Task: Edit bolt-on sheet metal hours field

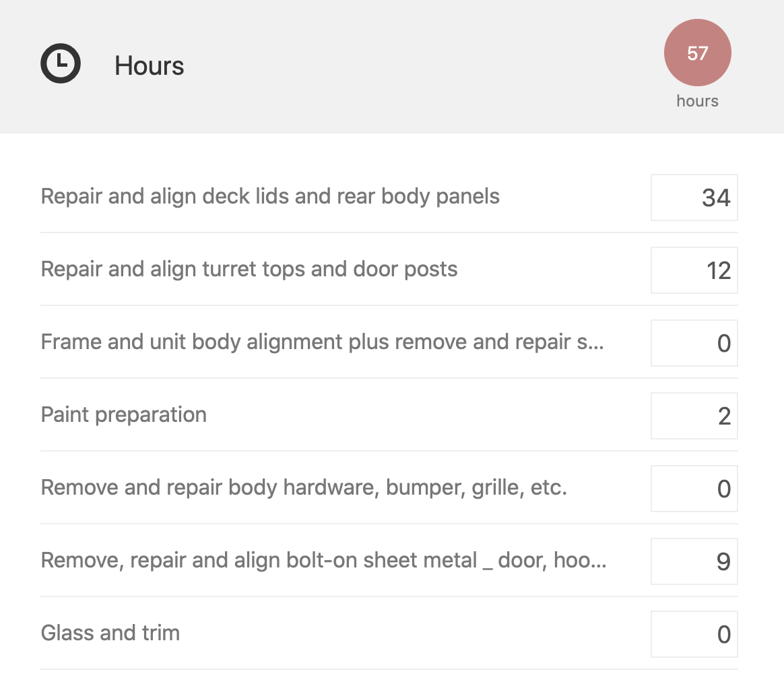Action: [x=694, y=561]
